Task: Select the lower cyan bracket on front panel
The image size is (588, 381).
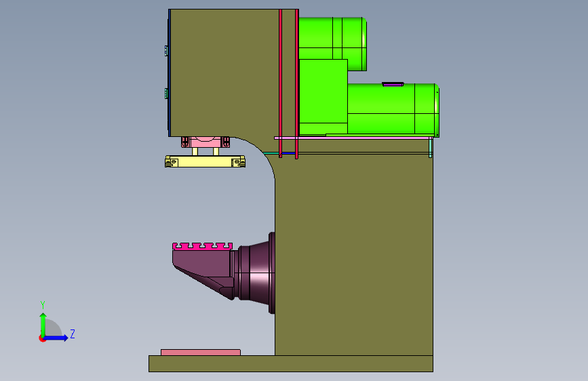Action: click(166, 94)
